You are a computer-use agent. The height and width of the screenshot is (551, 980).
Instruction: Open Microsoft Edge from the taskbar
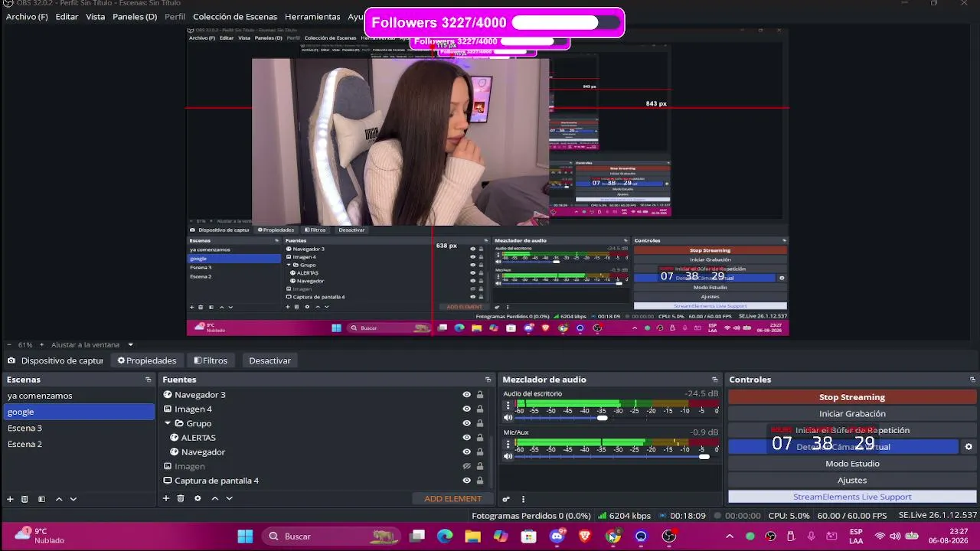tap(445, 536)
